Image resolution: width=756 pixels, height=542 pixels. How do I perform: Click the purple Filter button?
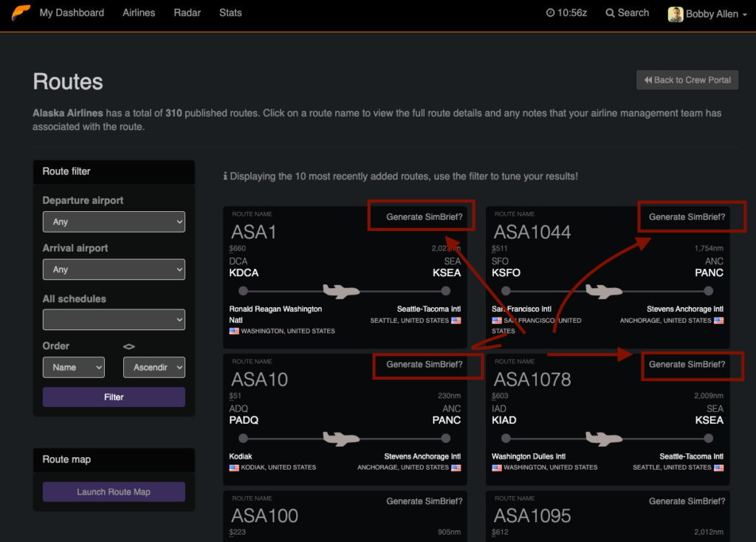tap(114, 397)
